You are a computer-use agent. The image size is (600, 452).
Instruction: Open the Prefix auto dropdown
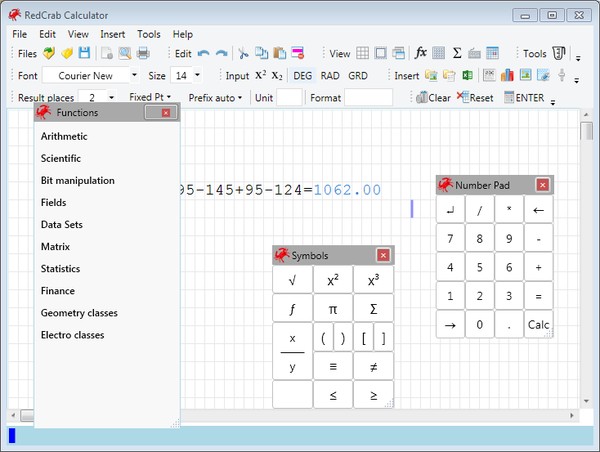215,97
